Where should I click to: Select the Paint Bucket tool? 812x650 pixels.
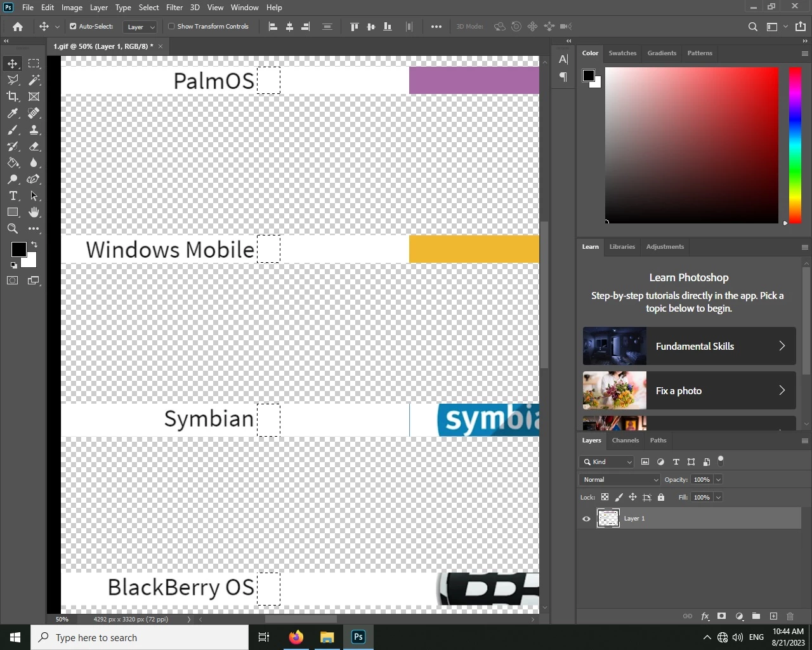click(x=13, y=162)
